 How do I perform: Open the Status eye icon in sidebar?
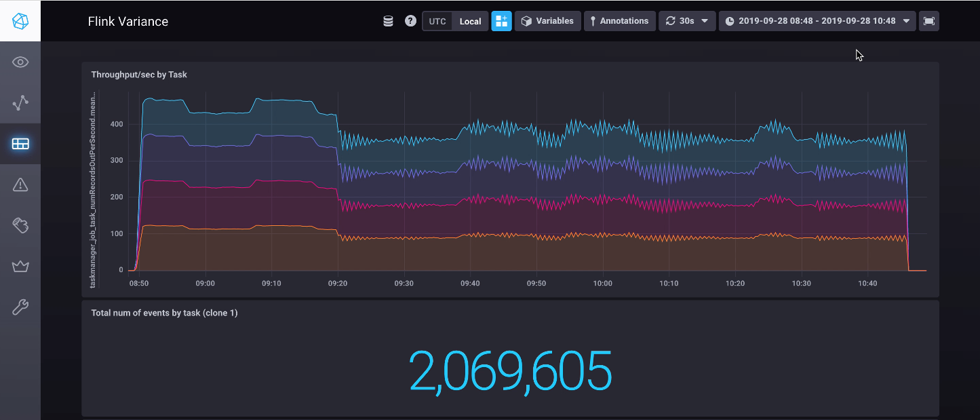coord(20,62)
